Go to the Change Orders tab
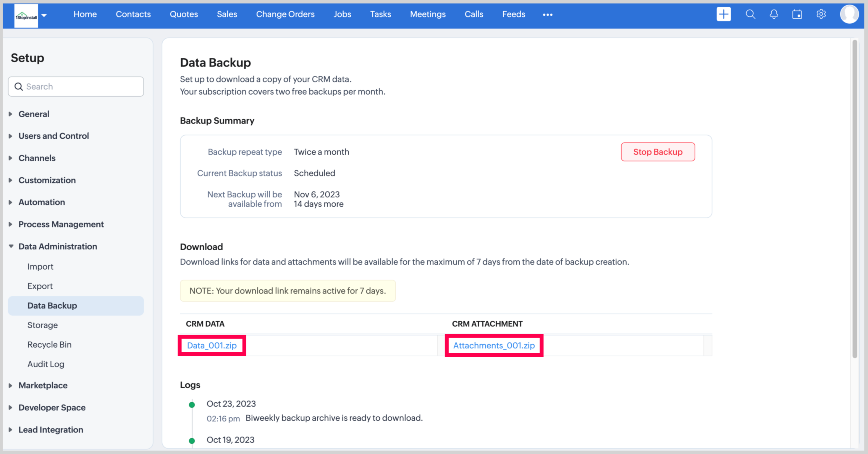The width and height of the screenshot is (868, 454). tap(285, 14)
